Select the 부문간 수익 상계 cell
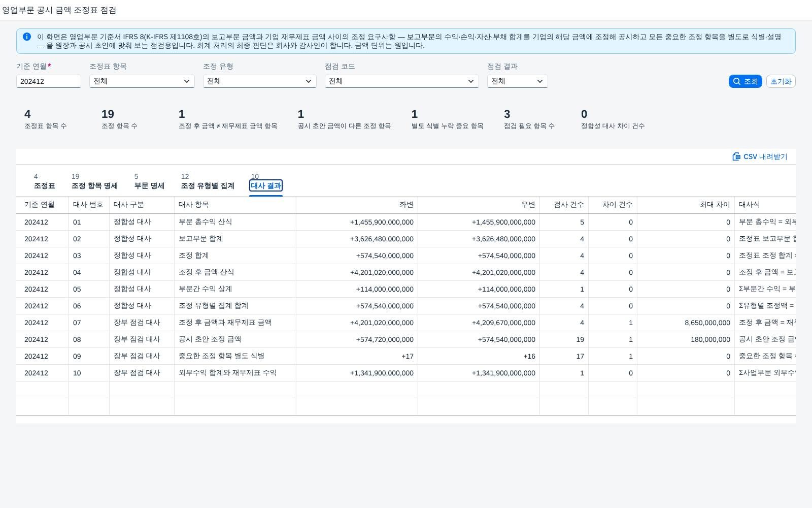The height and width of the screenshot is (508, 812). click(235, 289)
